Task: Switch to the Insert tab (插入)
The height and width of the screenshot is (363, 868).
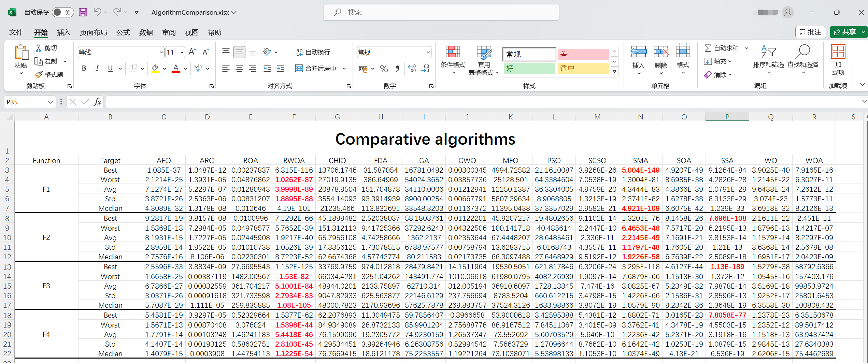Action: coord(63,32)
